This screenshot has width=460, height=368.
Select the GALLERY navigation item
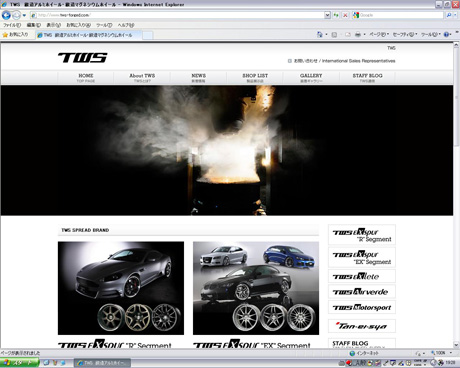[311, 78]
